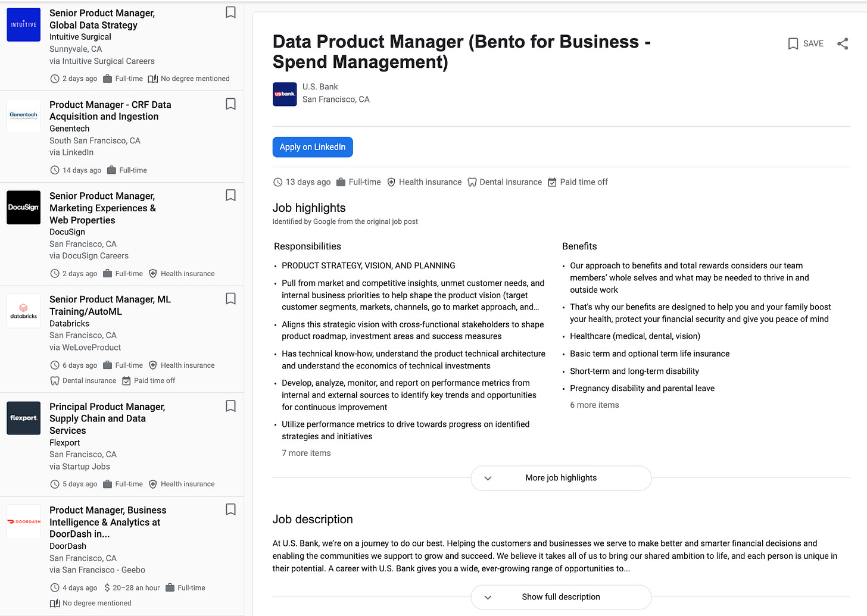Click the shield icon beside Health insurance in job details
Screen dimensions: 867x616
[391, 182]
